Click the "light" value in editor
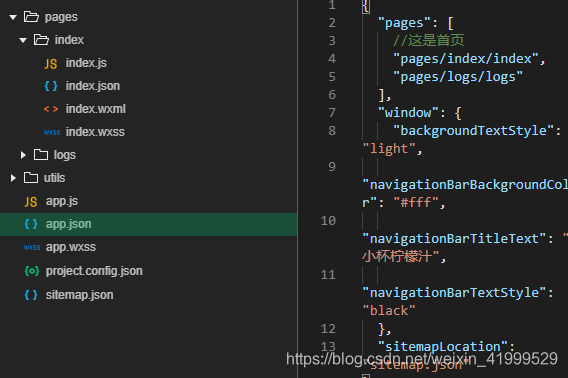The height and width of the screenshot is (378, 568). click(x=389, y=149)
